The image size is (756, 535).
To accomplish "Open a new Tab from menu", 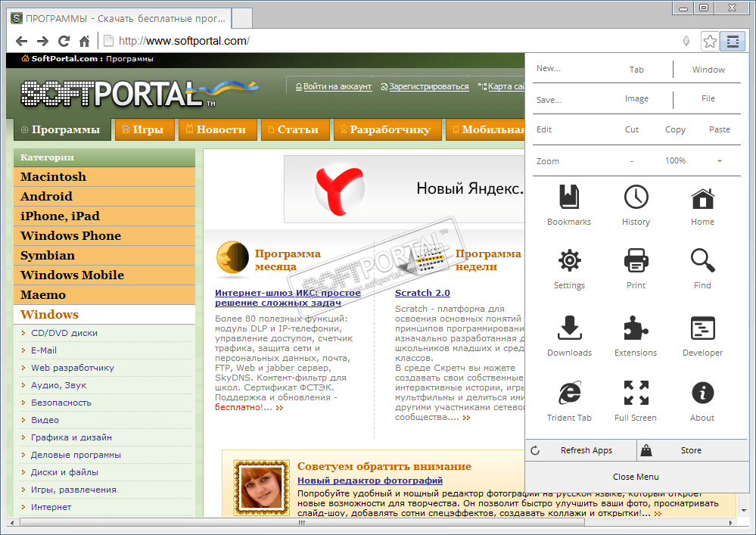I will (636, 70).
